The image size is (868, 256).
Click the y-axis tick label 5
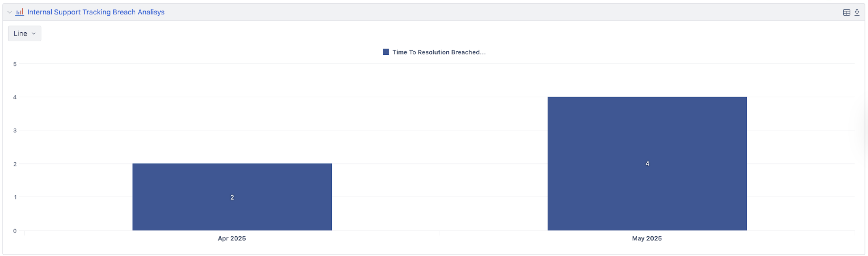coord(15,64)
